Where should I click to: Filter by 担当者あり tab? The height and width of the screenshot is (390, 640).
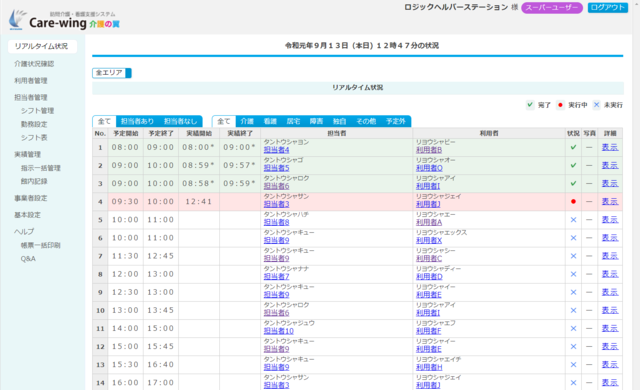[138, 121]
